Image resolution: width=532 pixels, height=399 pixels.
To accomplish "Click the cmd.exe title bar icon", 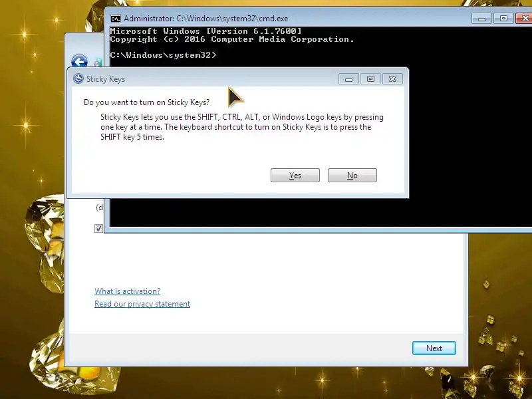I will 116,19.
